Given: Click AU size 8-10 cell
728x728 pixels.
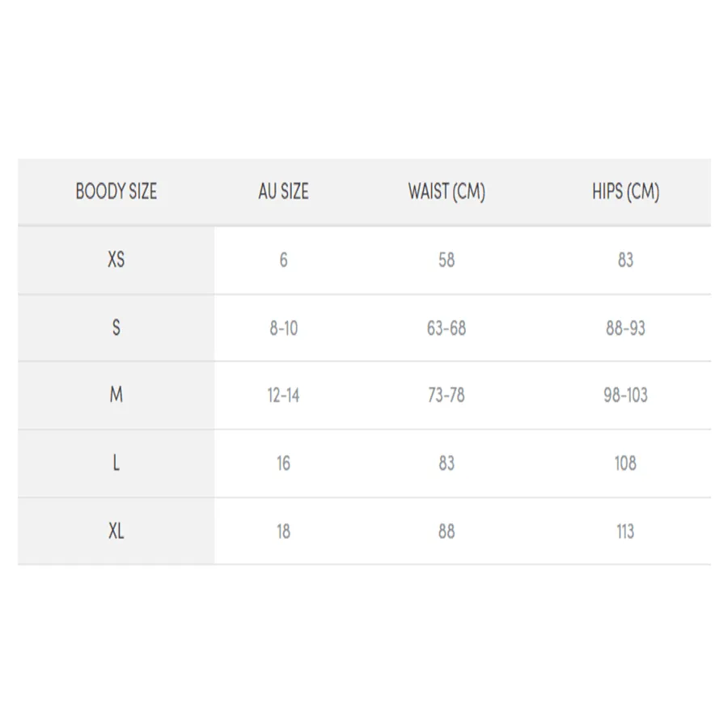Looking at the screenshot, I should pos(283,328).
